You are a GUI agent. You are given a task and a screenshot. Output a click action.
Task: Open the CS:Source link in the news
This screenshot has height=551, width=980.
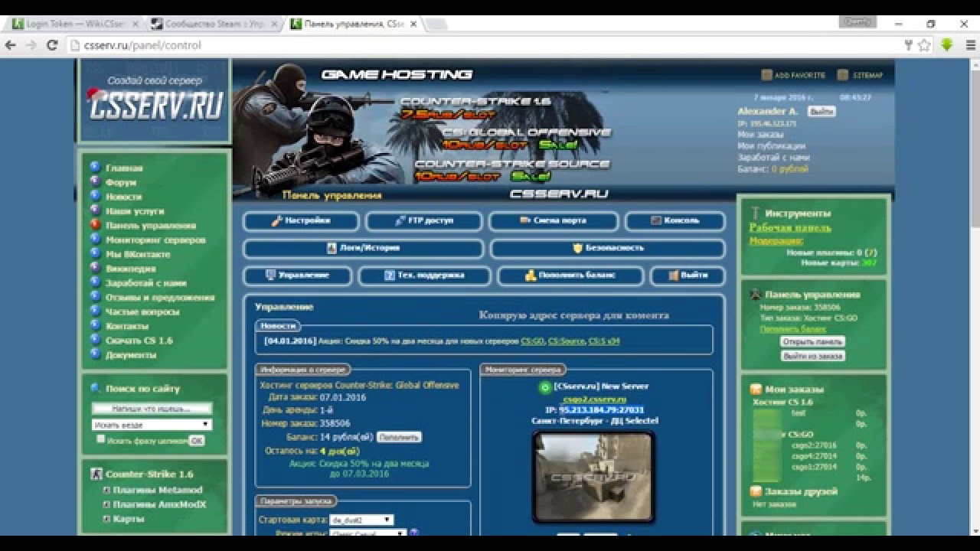pyautogui.click(x=567, y=341)
